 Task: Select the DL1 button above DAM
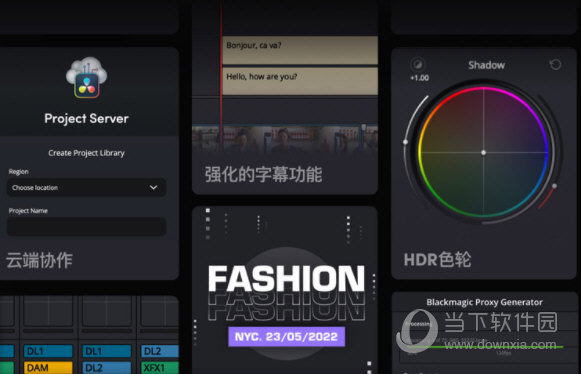tap(48, 351)
